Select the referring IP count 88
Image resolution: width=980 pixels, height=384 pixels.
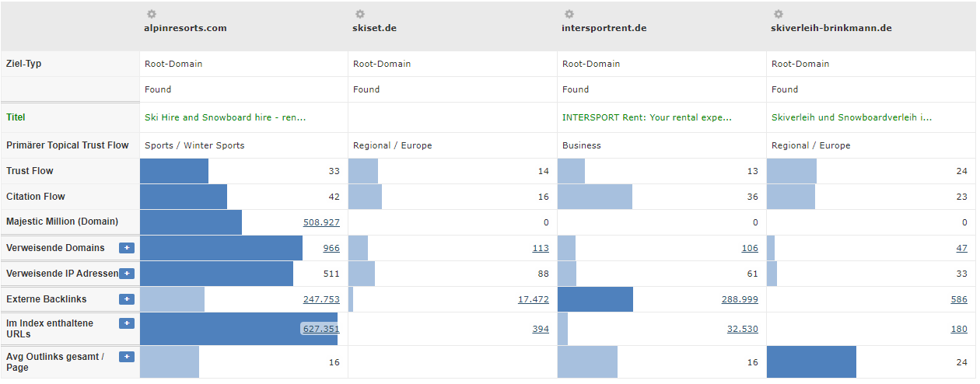click(x=544, y=274)
